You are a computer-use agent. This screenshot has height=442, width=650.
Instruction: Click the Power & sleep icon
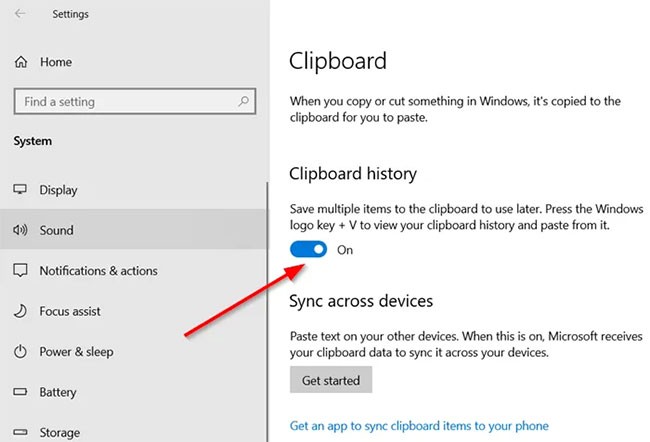20,352
